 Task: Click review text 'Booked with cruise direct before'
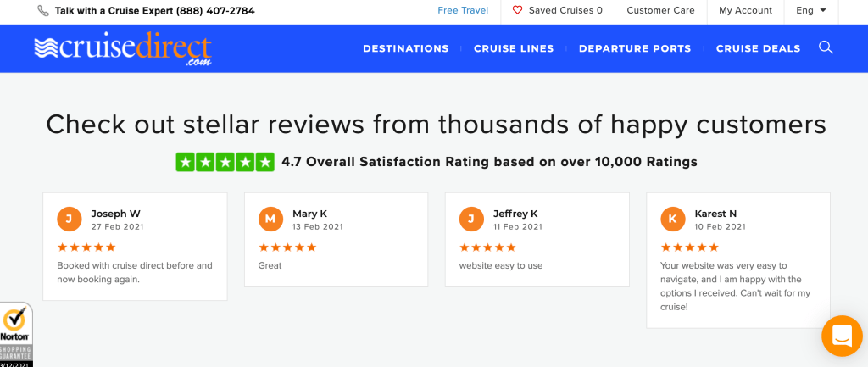pos(135,272)
